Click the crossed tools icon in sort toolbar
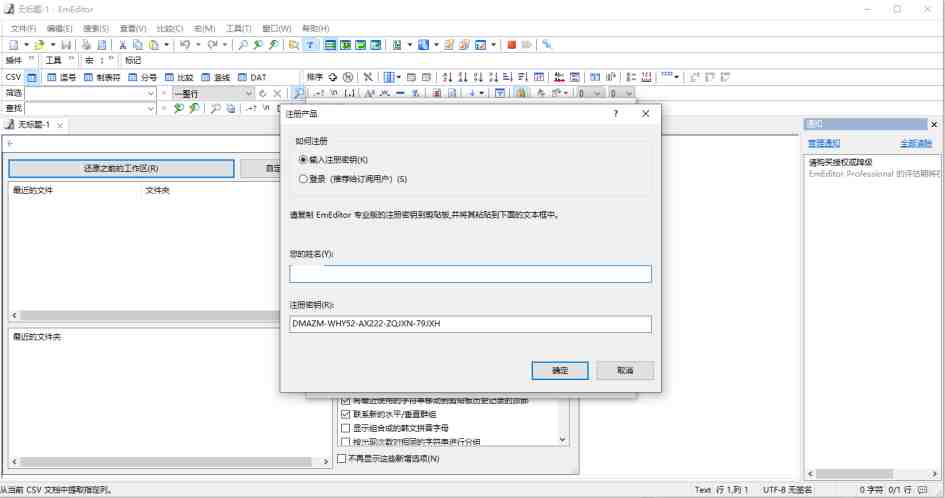 coord(368,77)
